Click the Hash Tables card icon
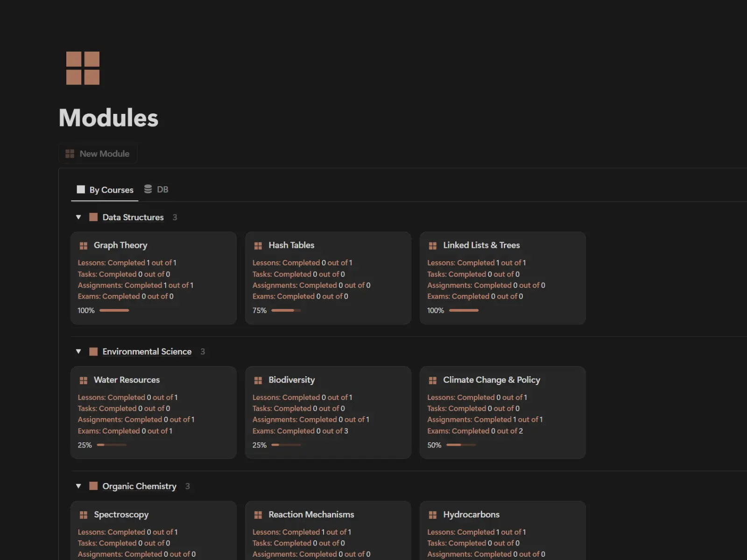The height and width of the screenshot is (560, 747). pos(258,245)
